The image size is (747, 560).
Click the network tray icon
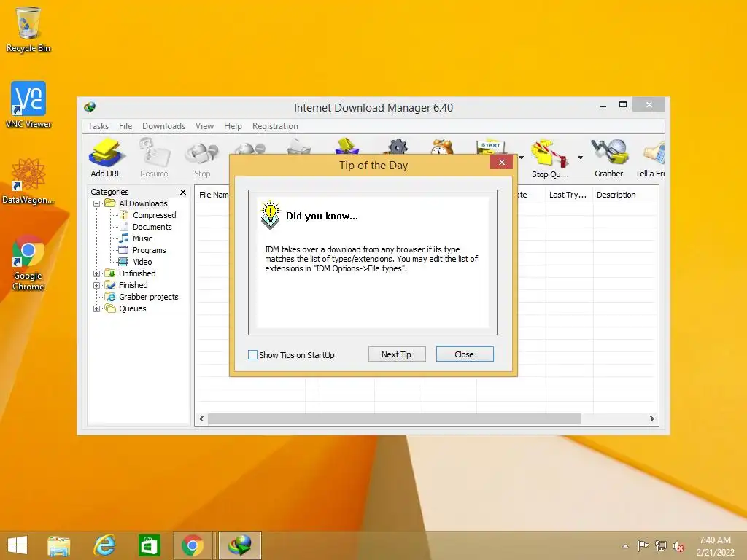(x=661, y=545)
